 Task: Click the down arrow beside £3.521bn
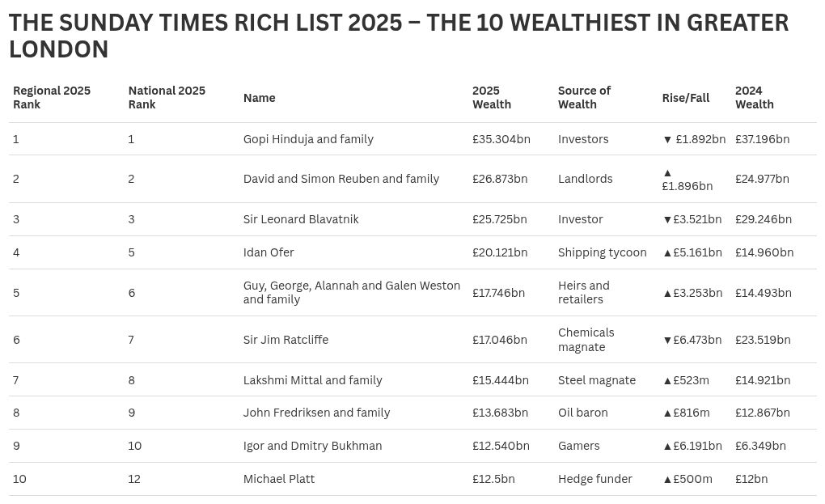(x=667, y=219)
